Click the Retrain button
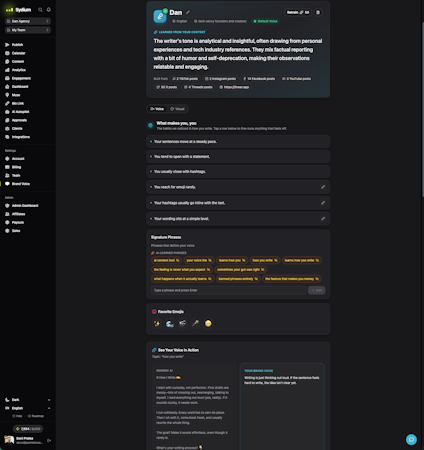 298,12
